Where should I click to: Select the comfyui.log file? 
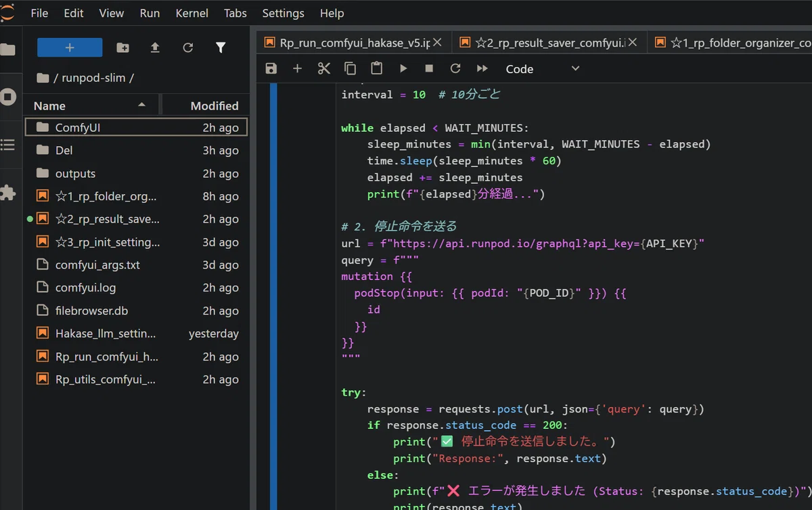pyautogui.click(x=136, y=287)
